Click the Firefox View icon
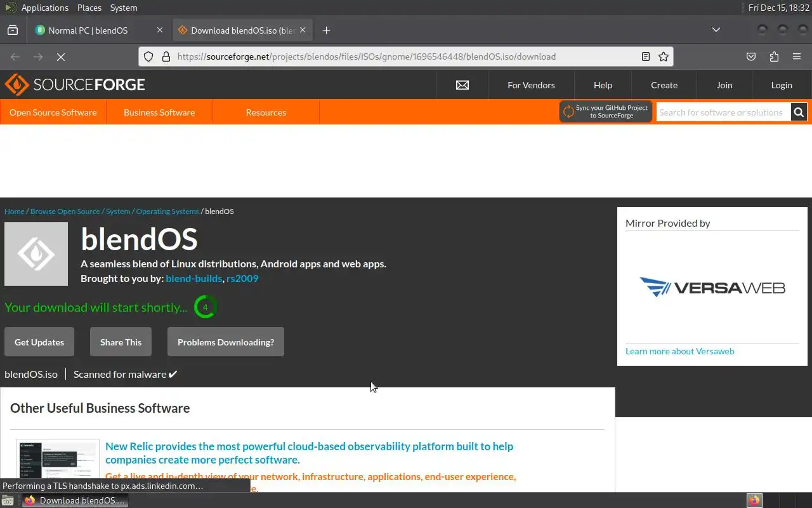The width and height of the screenshot is (812, 508). coord(13,30)
